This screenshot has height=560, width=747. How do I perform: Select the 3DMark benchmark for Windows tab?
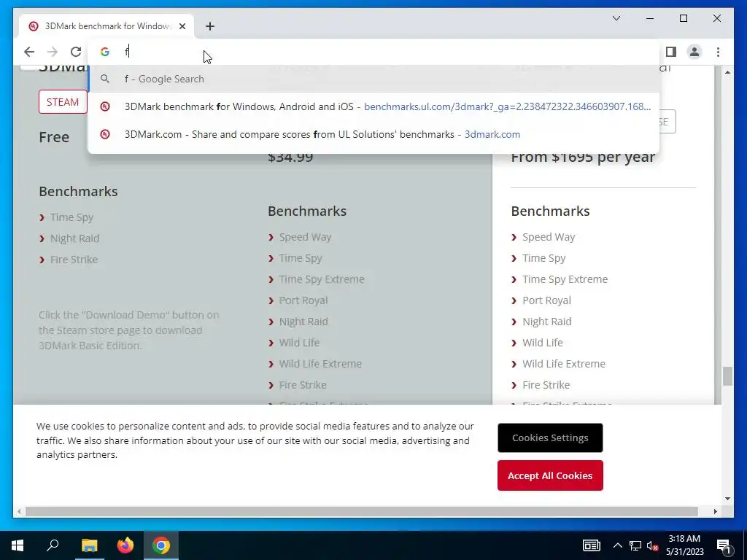[107, 26]
